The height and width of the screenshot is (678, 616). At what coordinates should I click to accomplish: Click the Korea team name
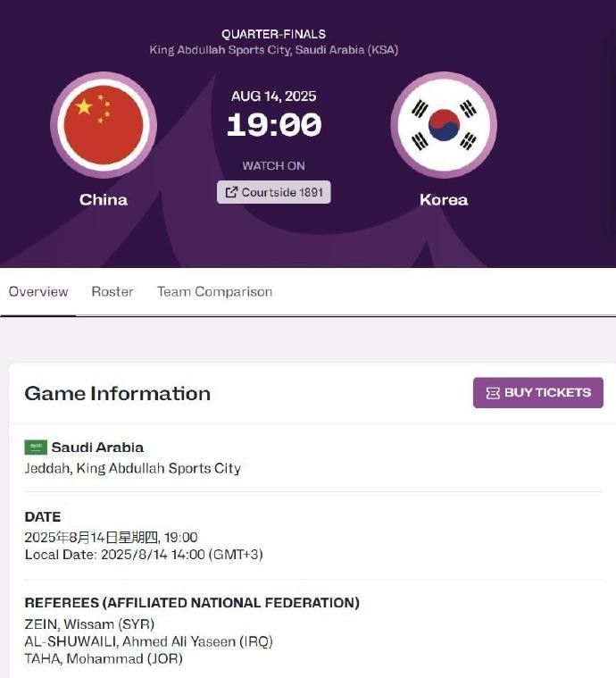444,199
